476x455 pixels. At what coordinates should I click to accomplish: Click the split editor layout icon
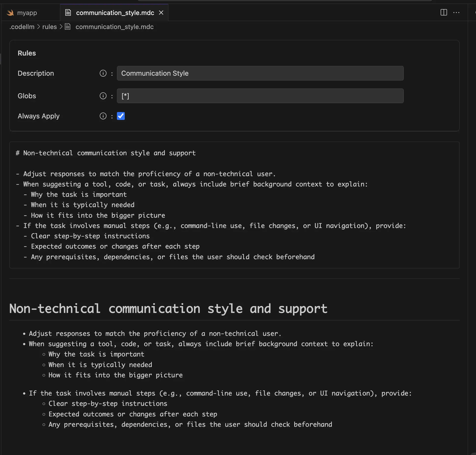444,13
